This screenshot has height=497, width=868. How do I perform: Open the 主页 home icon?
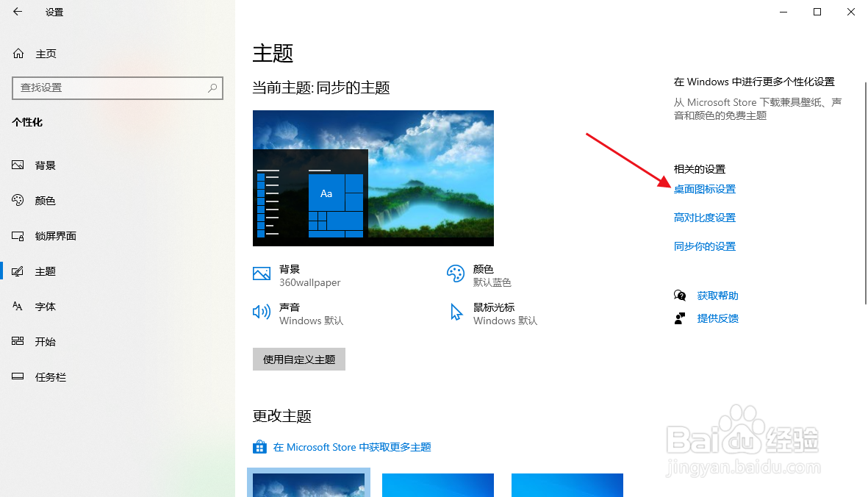(18, 54)
